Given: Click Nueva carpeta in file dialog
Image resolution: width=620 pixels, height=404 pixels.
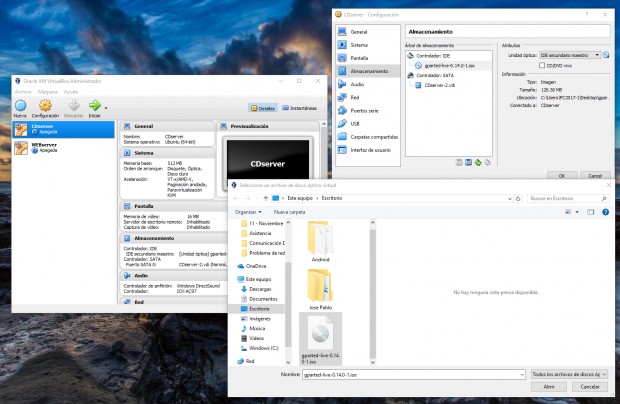Looking at the screenshot, I should [x=289, y=212].
